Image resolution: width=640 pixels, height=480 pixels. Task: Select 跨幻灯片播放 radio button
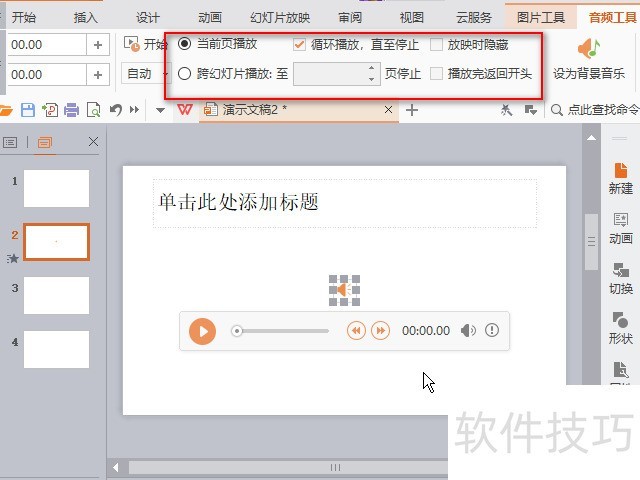pos(184,74)
